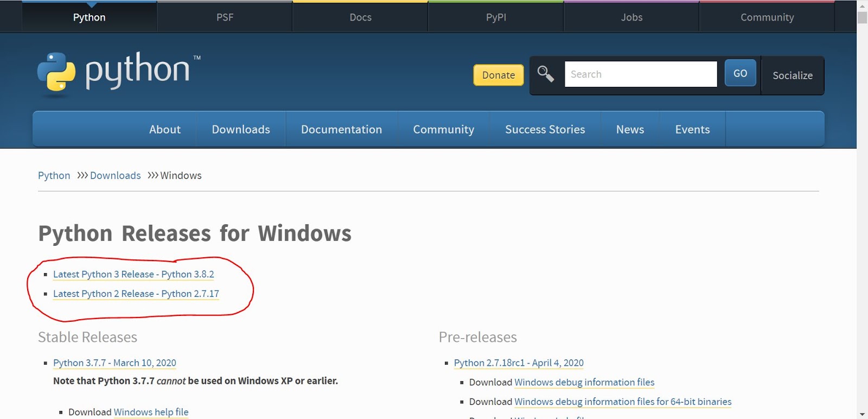Focus the Search input field
This screenshot has height=419, width=868.
641,74
